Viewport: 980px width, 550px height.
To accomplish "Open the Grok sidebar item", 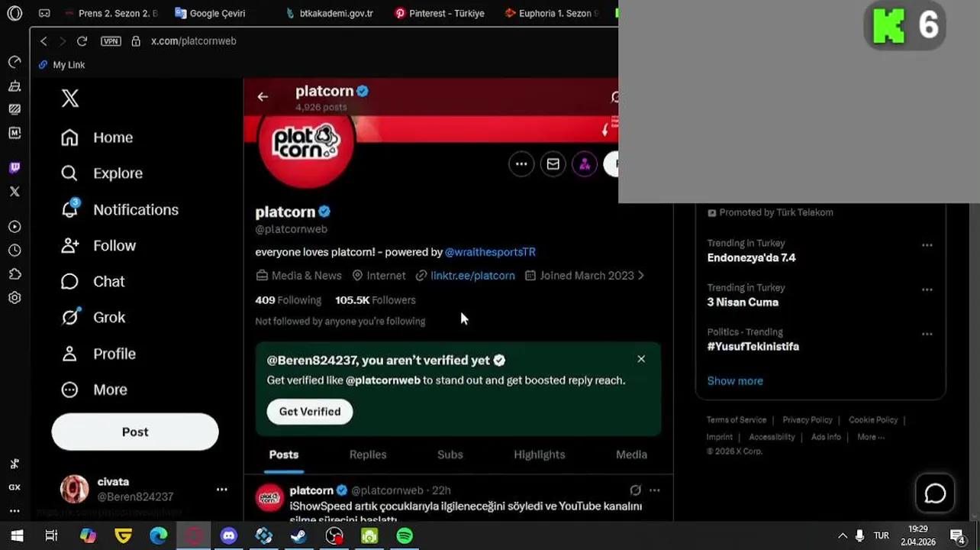I will click(93, 317).
